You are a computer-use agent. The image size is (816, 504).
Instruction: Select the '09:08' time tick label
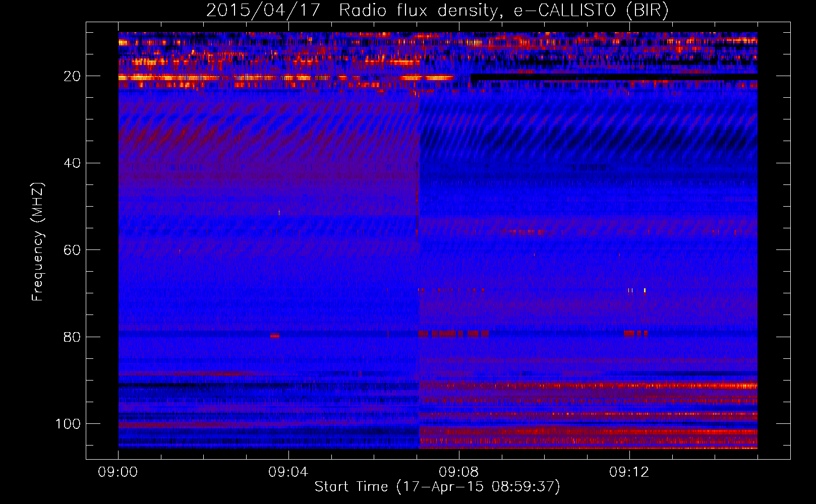coord(458,472)
